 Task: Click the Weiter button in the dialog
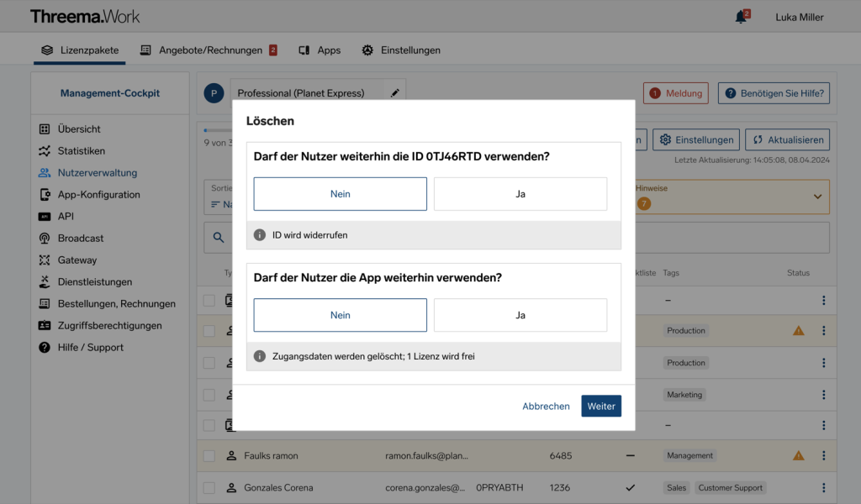(601, 406)
